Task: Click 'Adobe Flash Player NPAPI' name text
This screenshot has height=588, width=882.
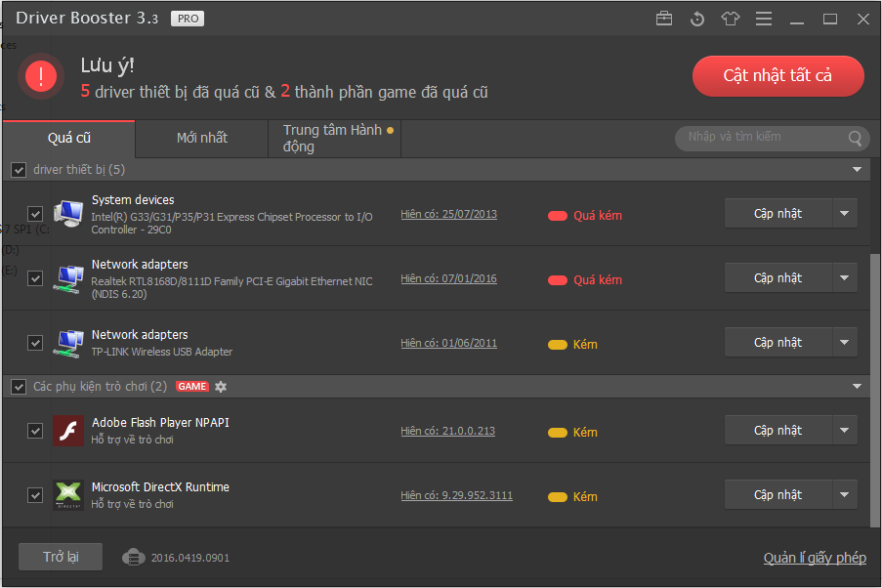Action: pyautogui.click(x=160, y=423)
